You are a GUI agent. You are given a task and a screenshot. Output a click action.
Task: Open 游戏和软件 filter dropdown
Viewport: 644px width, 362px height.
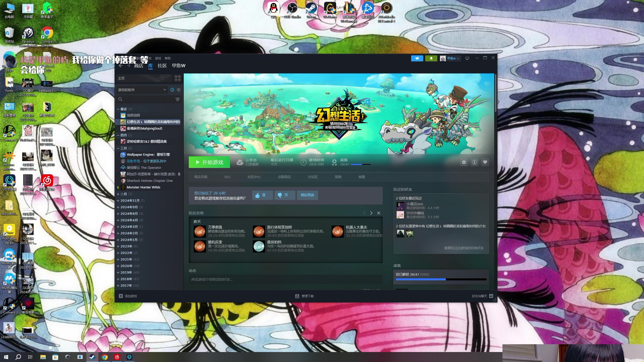(x=142, y=90)
